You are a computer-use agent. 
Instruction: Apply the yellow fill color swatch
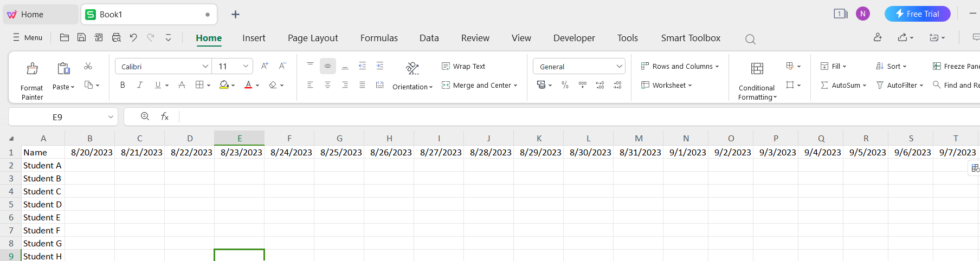click(223, 85)
